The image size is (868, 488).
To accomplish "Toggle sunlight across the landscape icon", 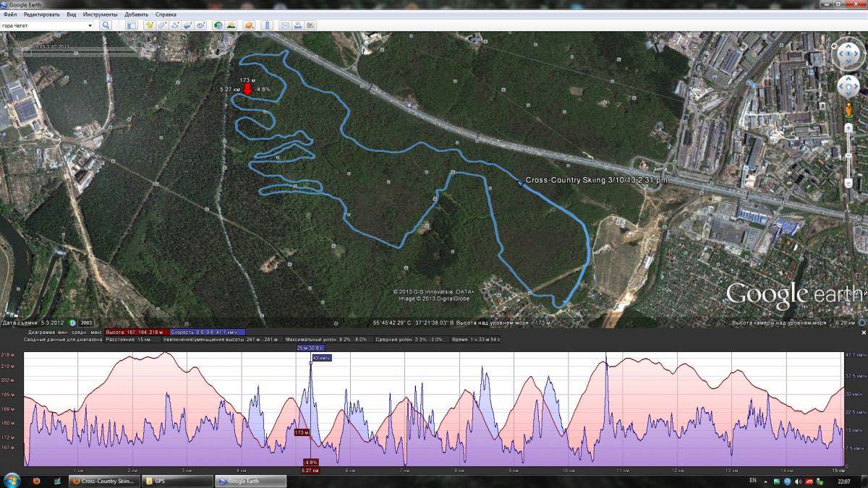I will (231, 25).
